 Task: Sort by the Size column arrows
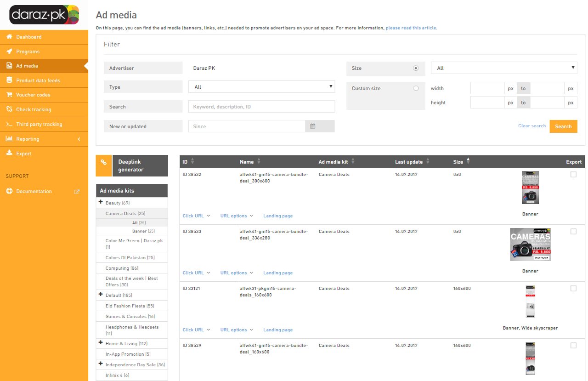468,161
